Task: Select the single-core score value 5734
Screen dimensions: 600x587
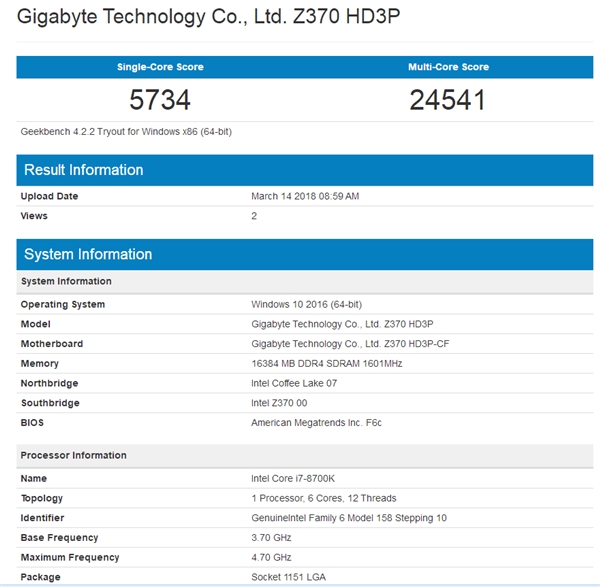Action: click(160, 100)
